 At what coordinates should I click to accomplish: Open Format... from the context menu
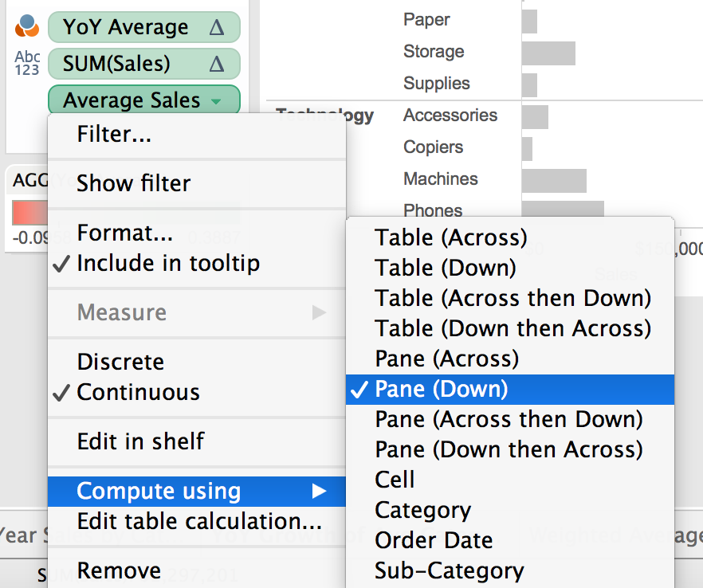pos(124,233)
